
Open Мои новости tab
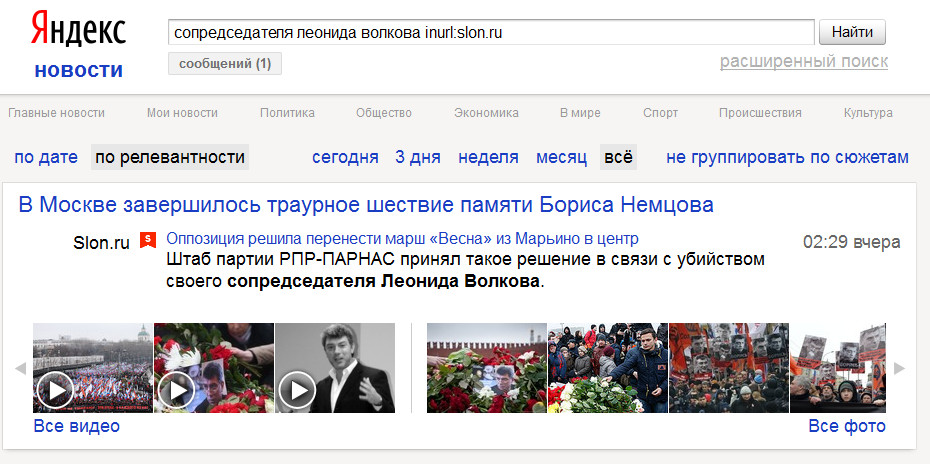click(182, 113)
